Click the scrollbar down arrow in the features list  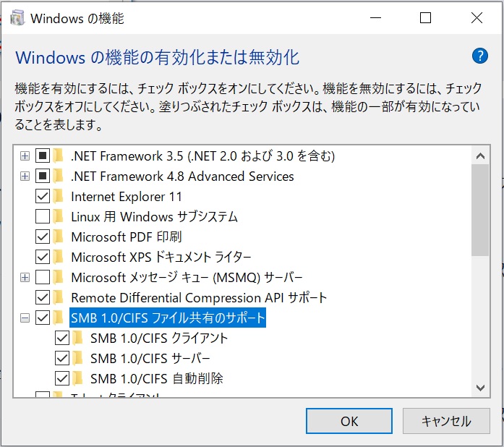(480, 388)
